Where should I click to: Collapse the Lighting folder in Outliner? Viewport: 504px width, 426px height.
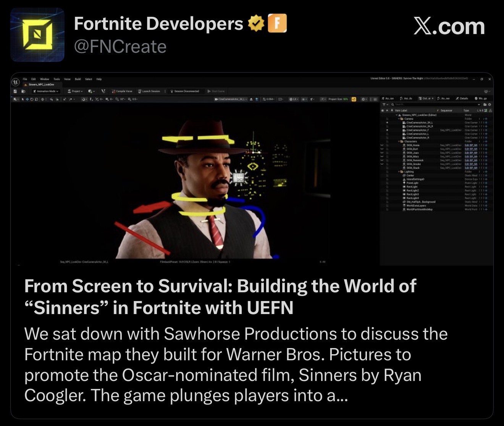click(399, 172)
